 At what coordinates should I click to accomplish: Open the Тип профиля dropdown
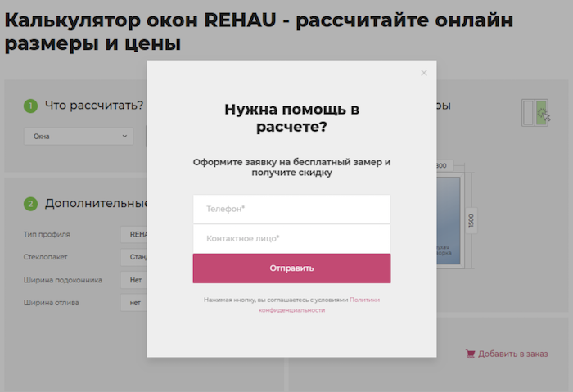point(134,234)
